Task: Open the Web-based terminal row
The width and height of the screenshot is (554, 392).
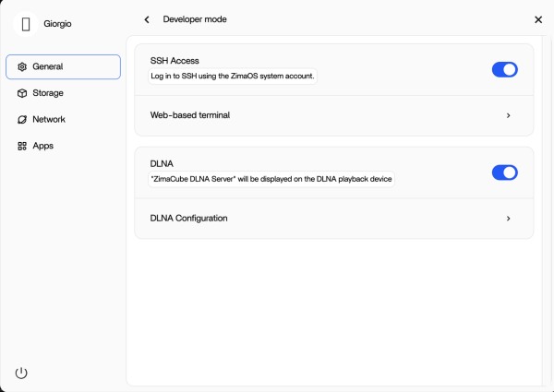Action: [x=334, y=115]
